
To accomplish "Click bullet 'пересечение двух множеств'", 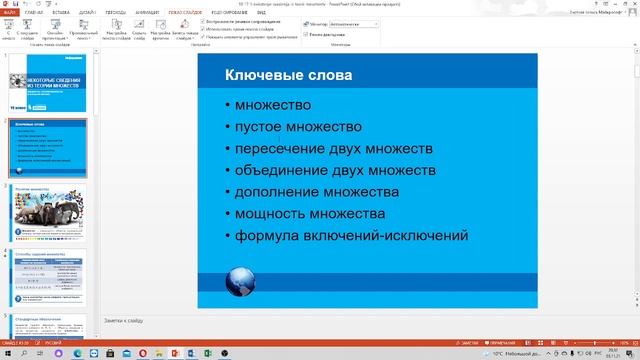I will click(333, 149).
